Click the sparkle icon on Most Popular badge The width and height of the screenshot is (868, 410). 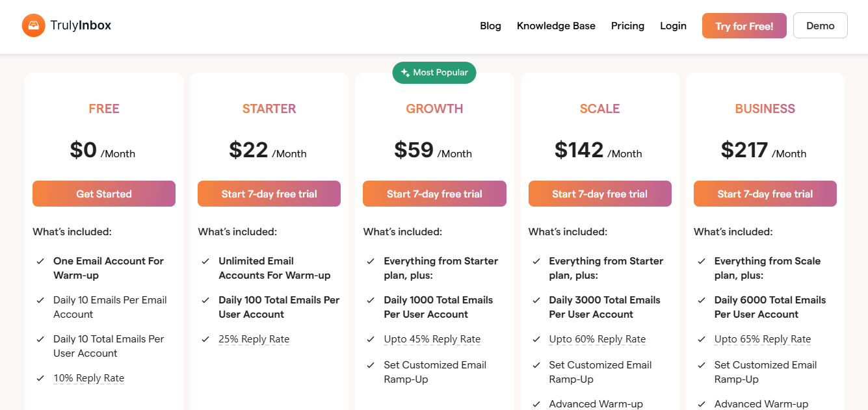click(x=404, y=73)
